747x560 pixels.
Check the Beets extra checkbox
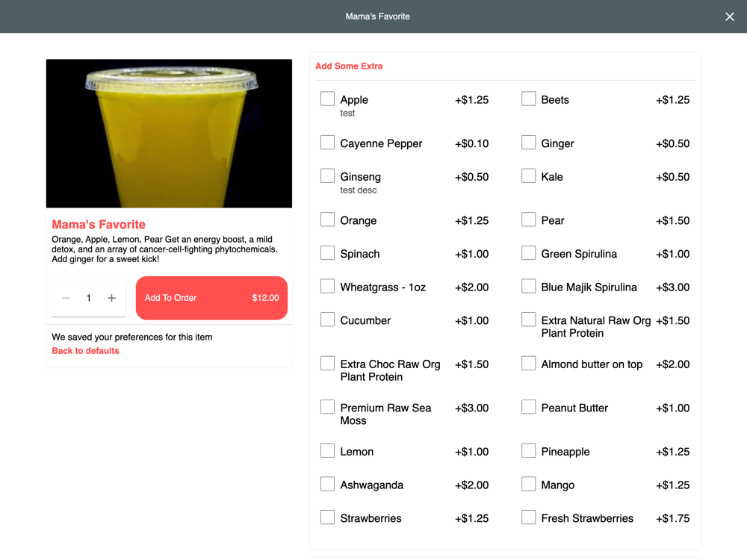click(x=528, y=99)
